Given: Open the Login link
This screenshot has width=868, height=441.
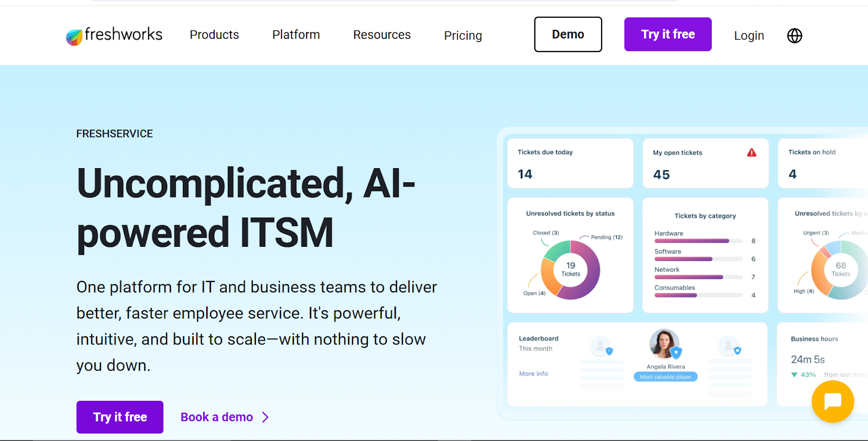Looking at the screenshot, I should point(749,36).
